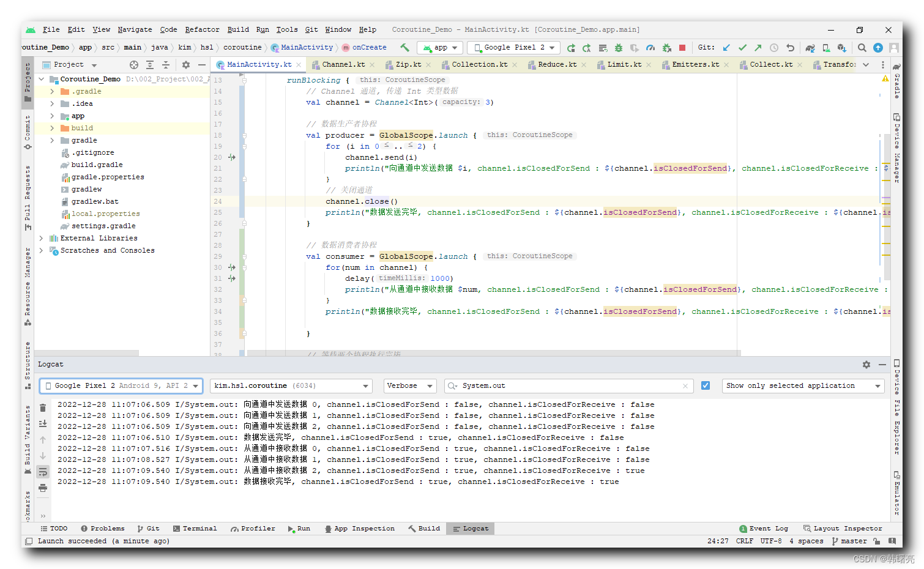Open the Gradle side tool window
This screenshot has width=924, height=569.
point(896,81)
